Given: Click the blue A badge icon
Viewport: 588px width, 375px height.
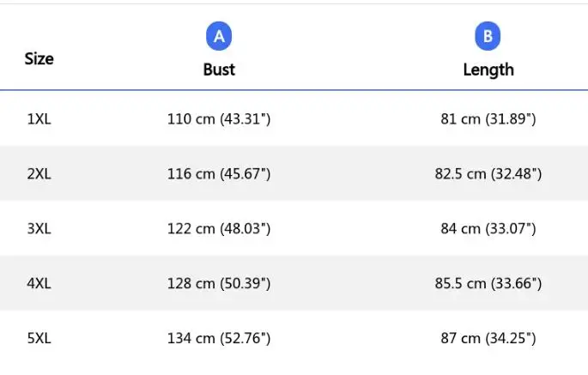Looking at the screenshot, I should tap(219, 36).
